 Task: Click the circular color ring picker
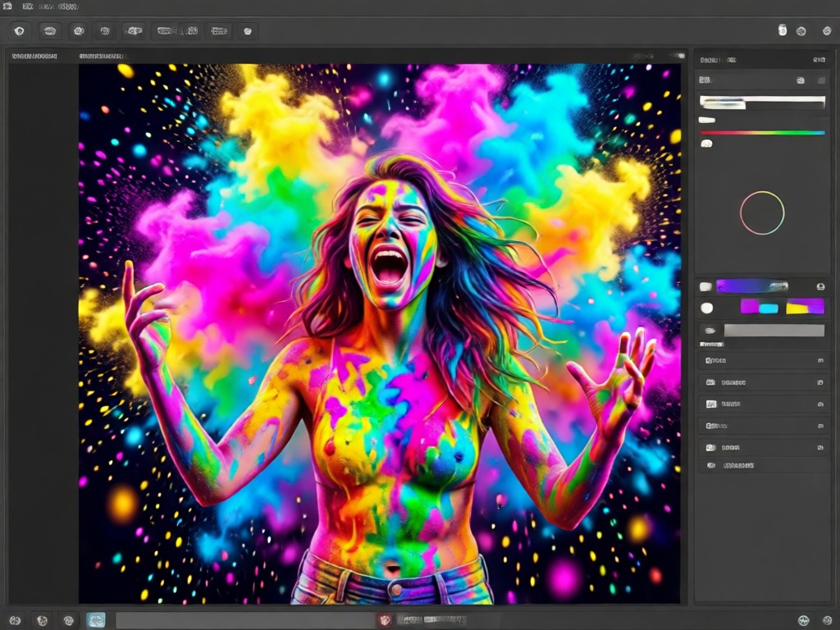click(762, 212)
